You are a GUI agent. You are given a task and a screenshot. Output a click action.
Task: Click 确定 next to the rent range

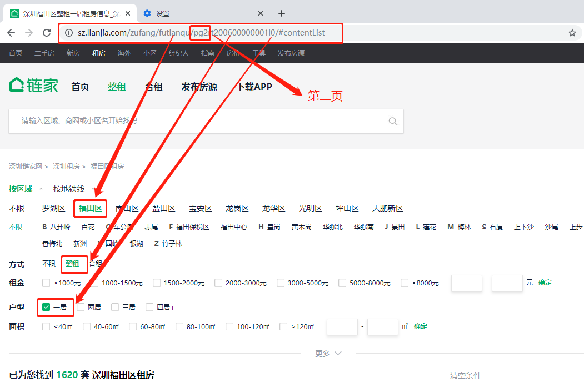click(545, 283)
